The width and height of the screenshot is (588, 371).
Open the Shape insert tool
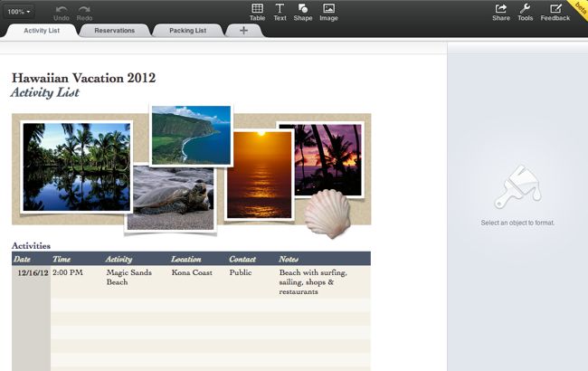coord(303,9)
